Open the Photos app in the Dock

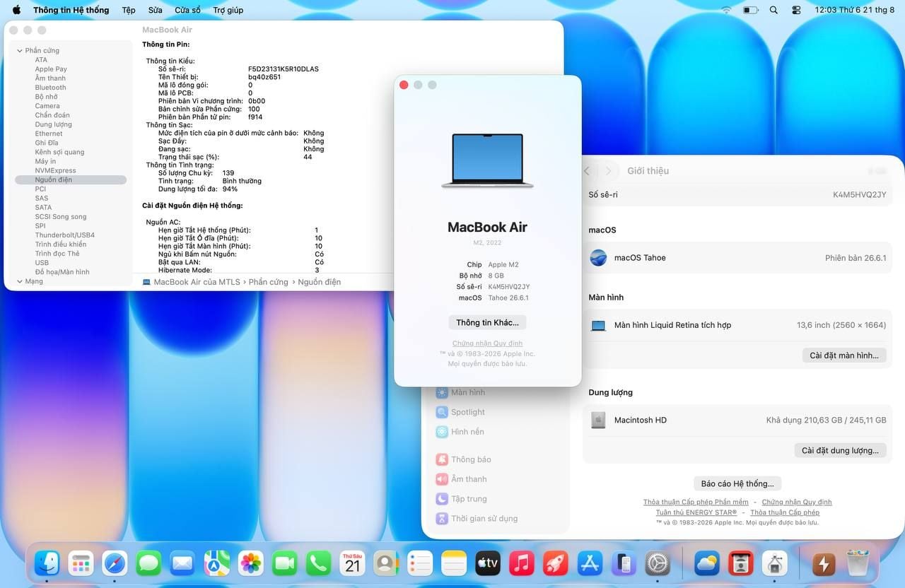[250, 563]
